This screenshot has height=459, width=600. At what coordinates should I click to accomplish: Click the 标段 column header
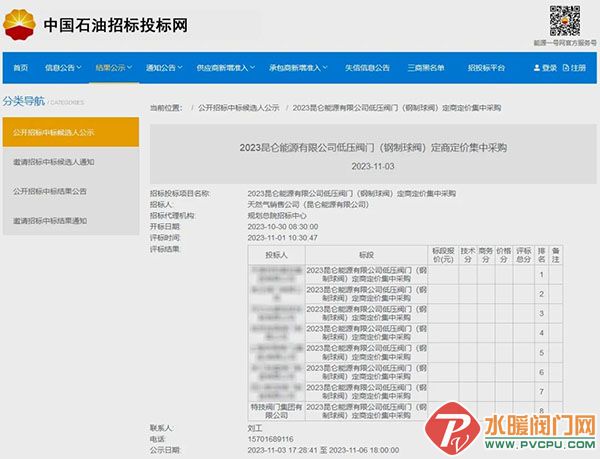pyautogui.click(x=366, y=255)
